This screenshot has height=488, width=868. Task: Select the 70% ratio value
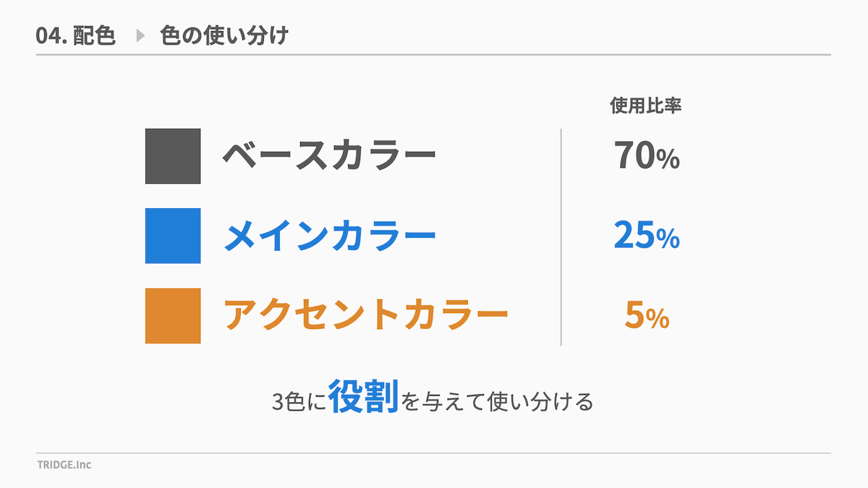(647, 155)
